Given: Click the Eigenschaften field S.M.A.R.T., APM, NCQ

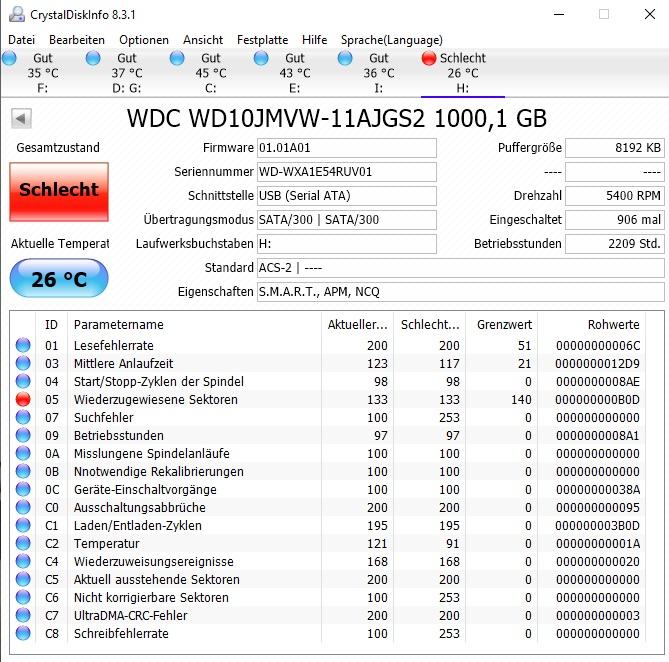Looking at the screenshot, I should point(460,292).
